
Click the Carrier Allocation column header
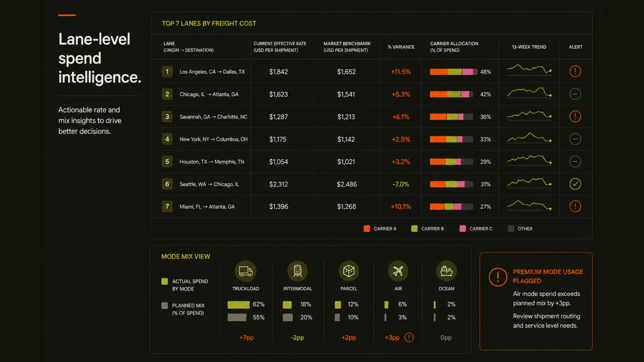pyautogui.click(x=454, y=47)
